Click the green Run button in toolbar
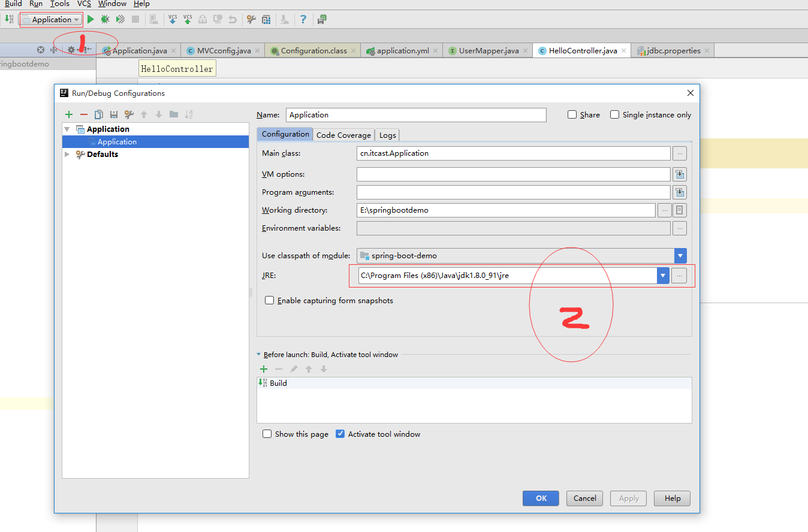The image size is (808, 532). pyautogui.click(x=91, y=19)
